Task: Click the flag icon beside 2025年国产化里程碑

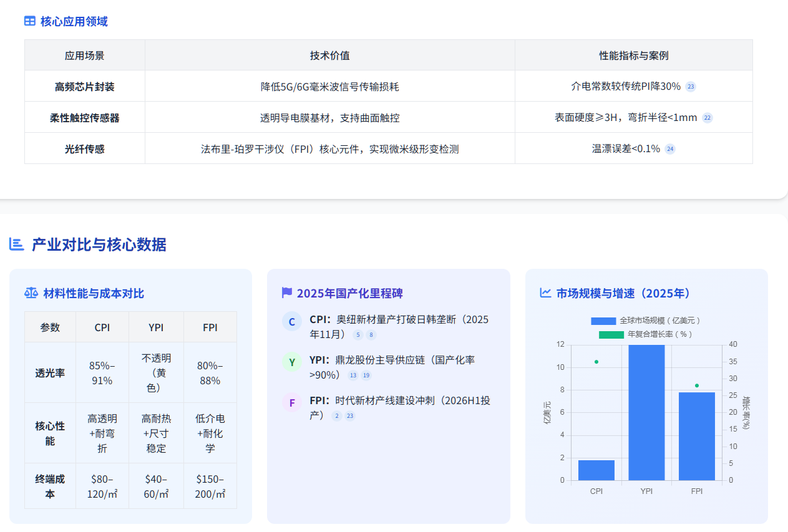Action: 287,293
